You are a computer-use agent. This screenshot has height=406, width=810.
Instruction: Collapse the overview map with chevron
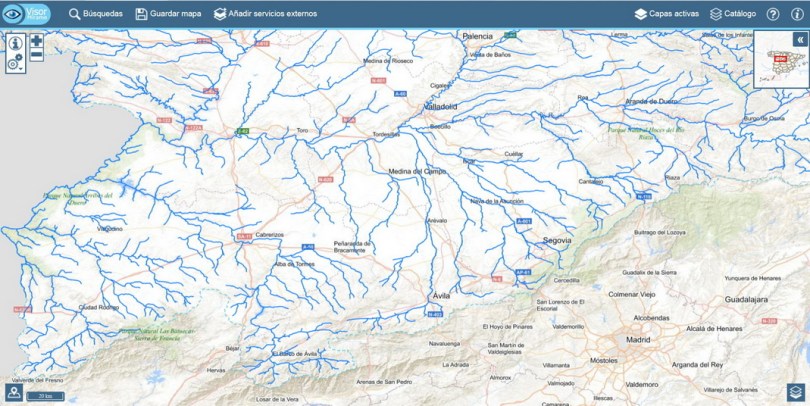[x=800, y=39]
